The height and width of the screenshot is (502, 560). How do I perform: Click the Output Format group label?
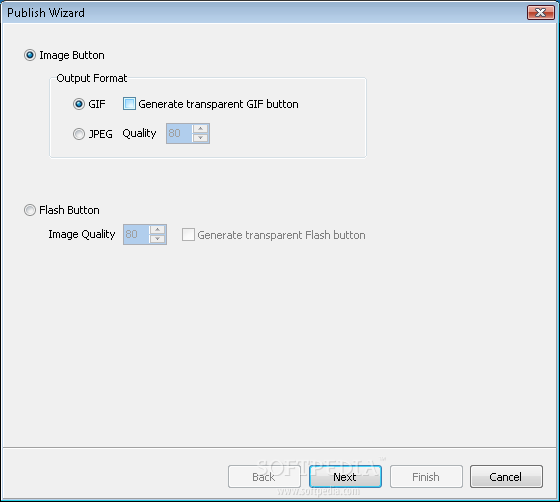click(92, 78)
